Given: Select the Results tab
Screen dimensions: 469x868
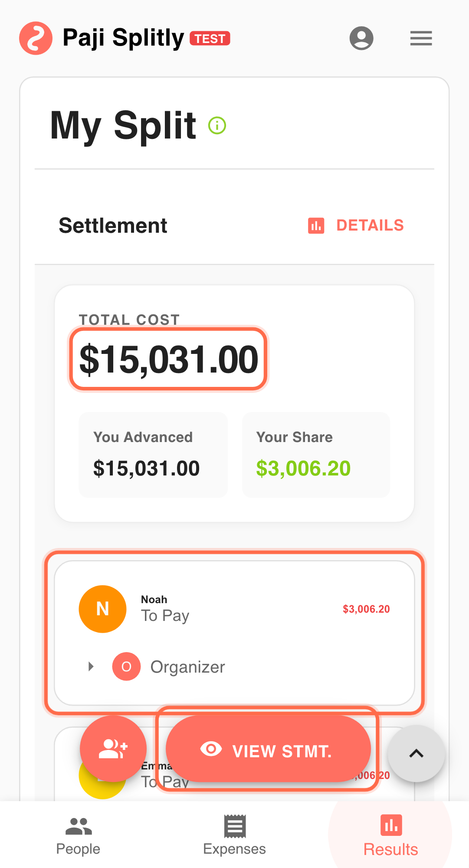Looking at the screenshot, I should tap(390, 835).
